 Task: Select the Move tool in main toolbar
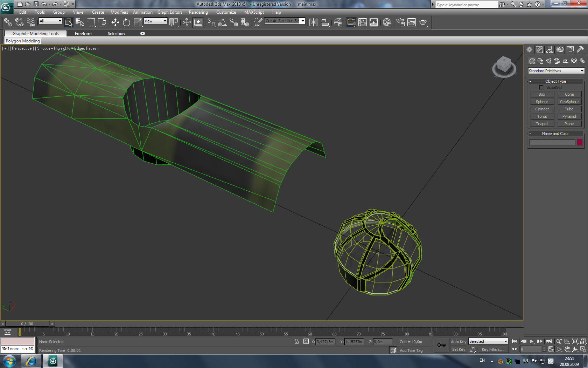pyautogui.click(x=115, y=22)
